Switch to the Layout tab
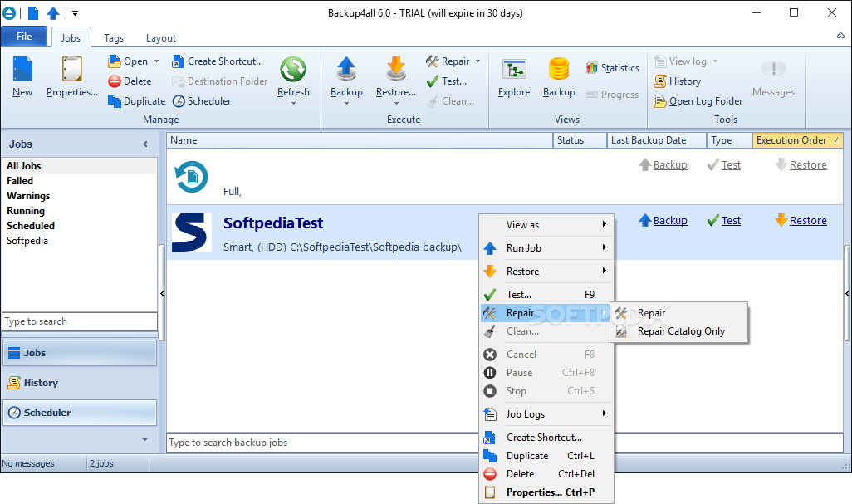 pos(161,38)
